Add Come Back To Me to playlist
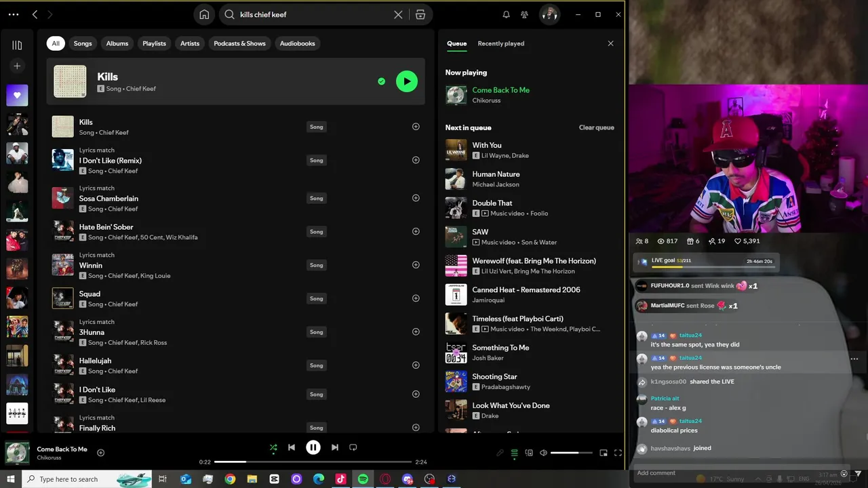 [x=101, y=453]
